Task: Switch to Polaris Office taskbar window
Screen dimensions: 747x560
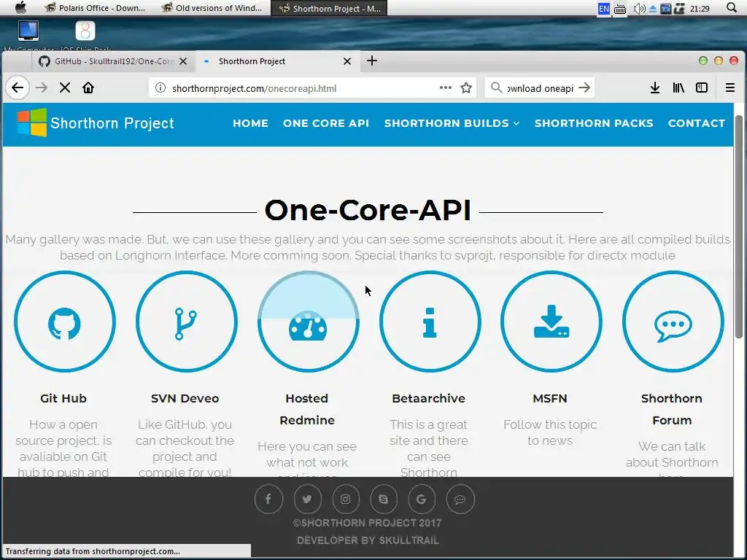Action: pos(96,7)
